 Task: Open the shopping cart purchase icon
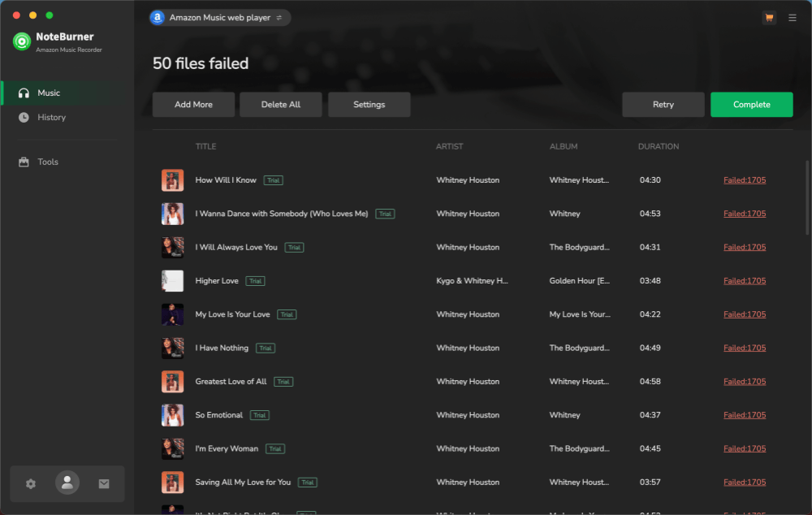pos(769,18)
